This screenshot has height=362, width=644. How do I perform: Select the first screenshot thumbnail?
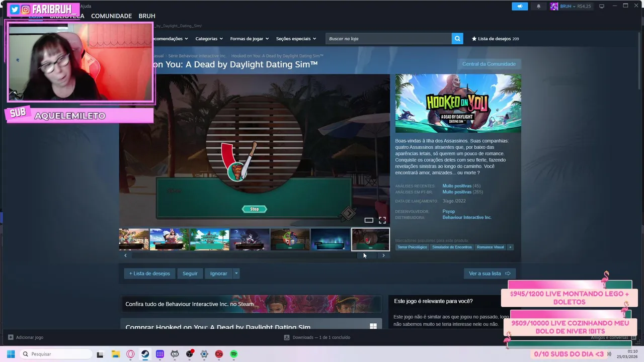pos(134,239)
